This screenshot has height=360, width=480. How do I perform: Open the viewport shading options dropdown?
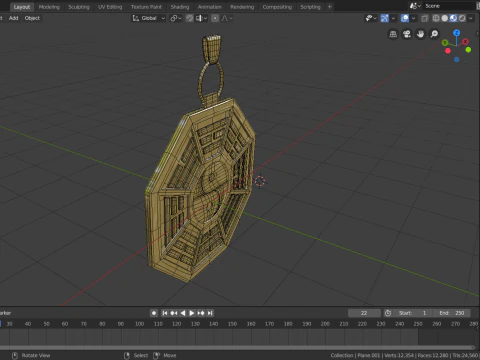click(471, 18)
